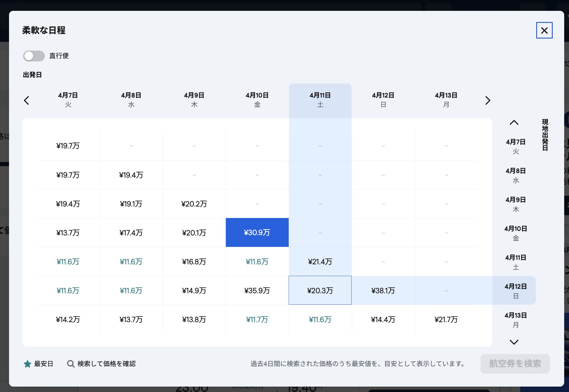This screenshot has width=569, height=392.
Task: Select the ¥21.7万 fare cell
Action: [446, 319]
